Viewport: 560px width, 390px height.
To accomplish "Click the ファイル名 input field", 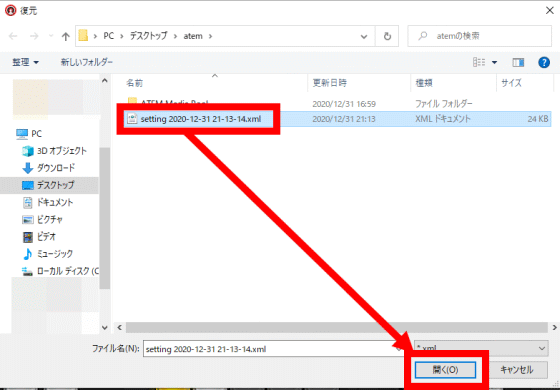I will [274, 349].
